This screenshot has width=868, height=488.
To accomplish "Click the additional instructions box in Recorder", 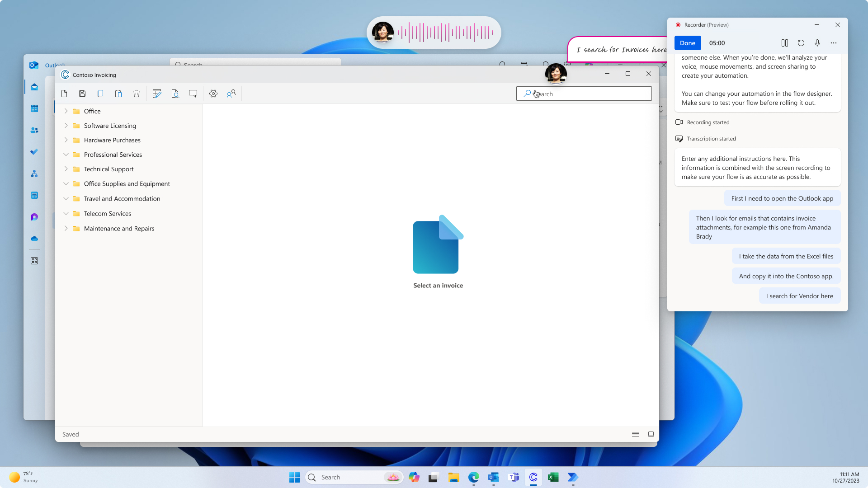I will (758, 168).
